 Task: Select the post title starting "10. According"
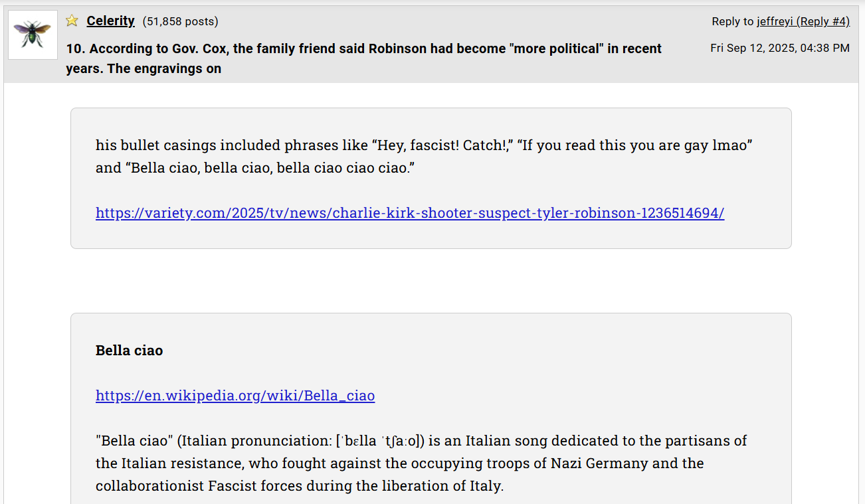coord(363,58)
